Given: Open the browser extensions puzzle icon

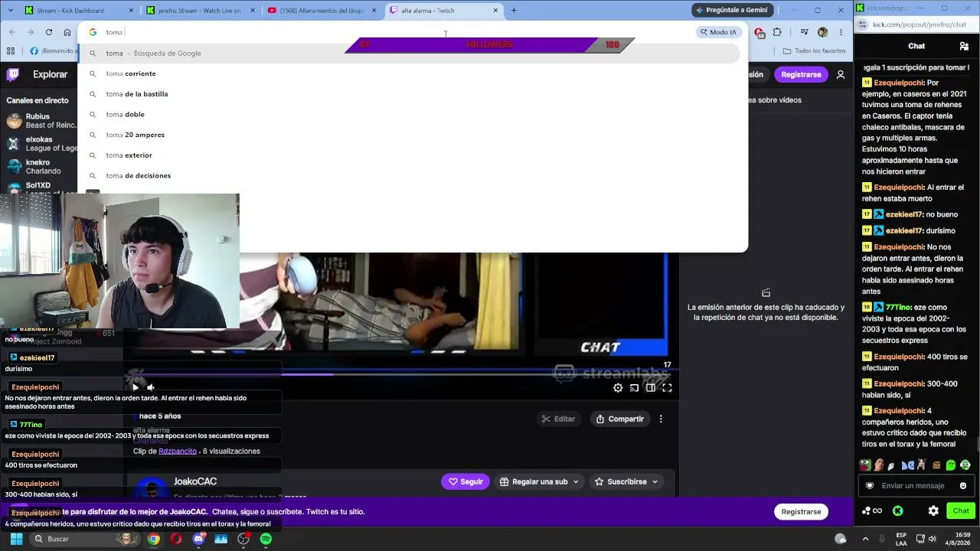Looking at the screenshot, I should point(777,32).
